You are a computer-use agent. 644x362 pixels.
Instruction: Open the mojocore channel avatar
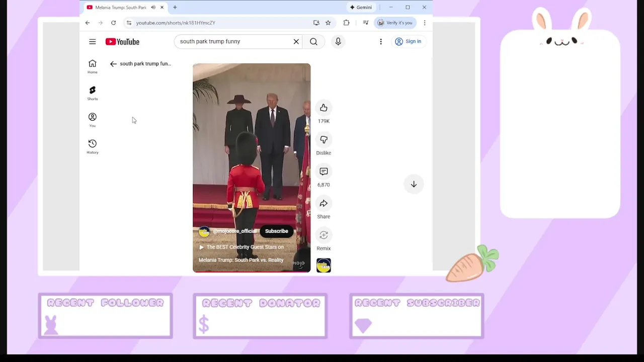point(204,231)
